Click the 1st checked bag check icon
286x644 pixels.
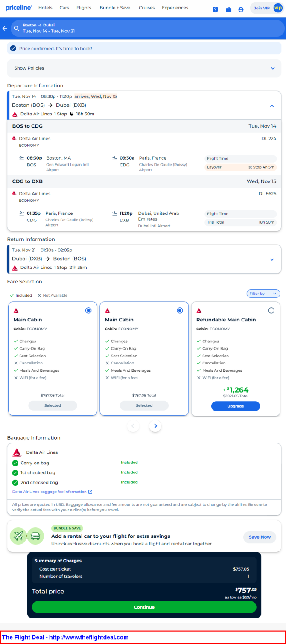[15, 473]
